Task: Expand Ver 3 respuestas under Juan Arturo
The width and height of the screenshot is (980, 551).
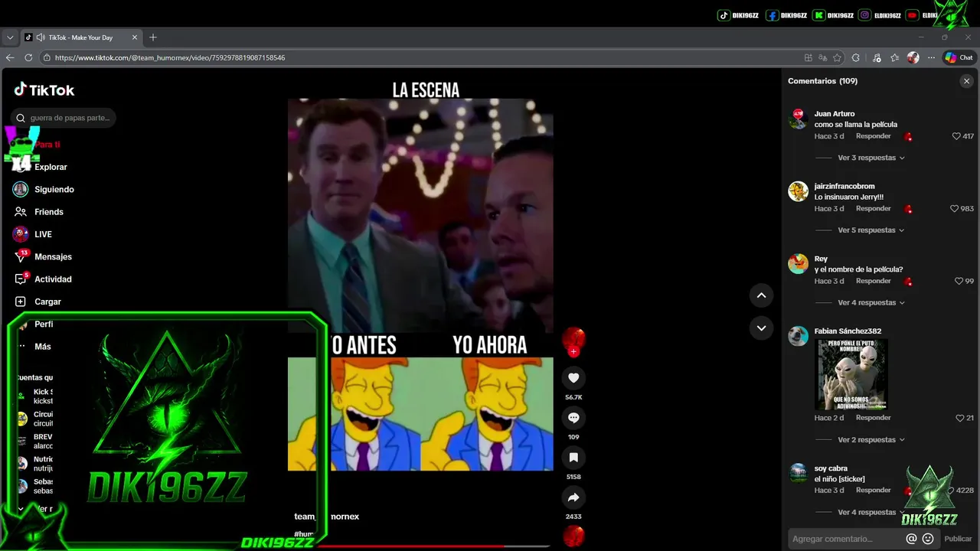Action: (x=871, y=158)
